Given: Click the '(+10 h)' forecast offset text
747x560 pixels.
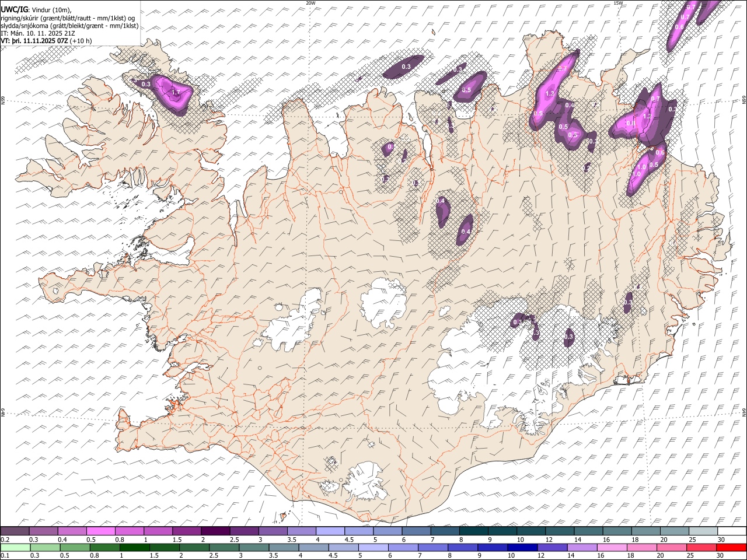Looking at the screenshot, I should click(x=81, y=41).
